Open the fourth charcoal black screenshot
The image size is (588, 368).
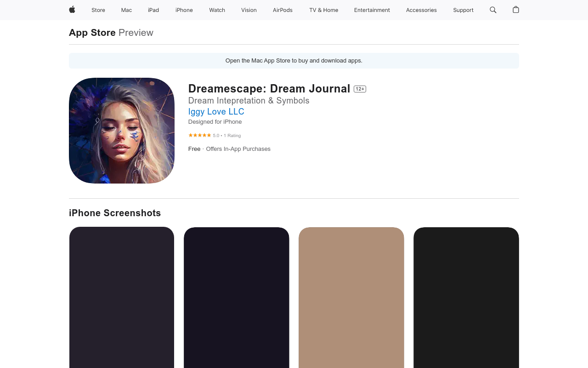click(466, 297)
